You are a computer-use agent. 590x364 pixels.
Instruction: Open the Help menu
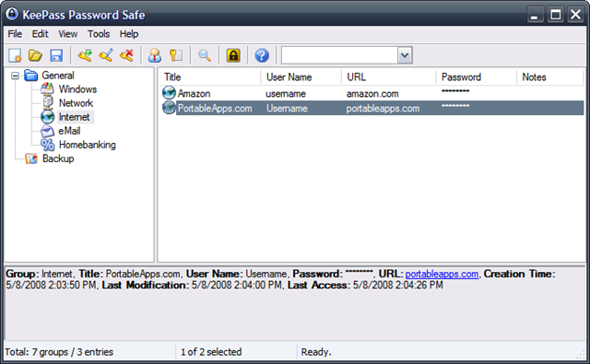[x=129, y=34]
